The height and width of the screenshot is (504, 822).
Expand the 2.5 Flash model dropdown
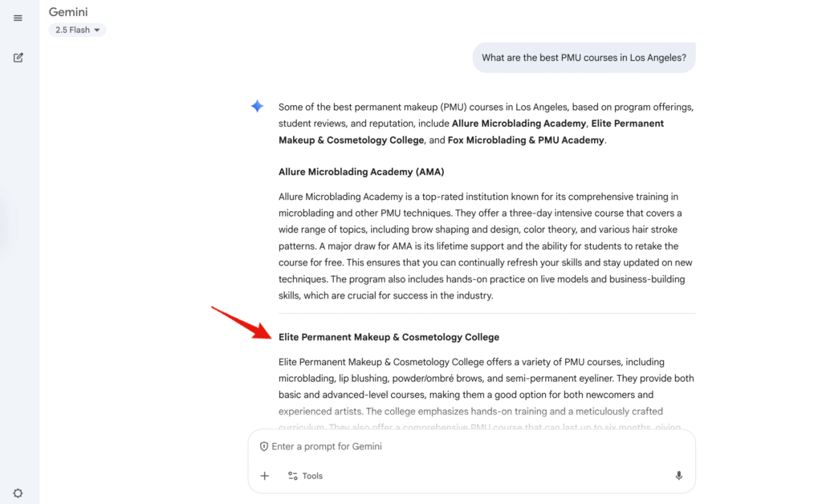click(77, 30)
